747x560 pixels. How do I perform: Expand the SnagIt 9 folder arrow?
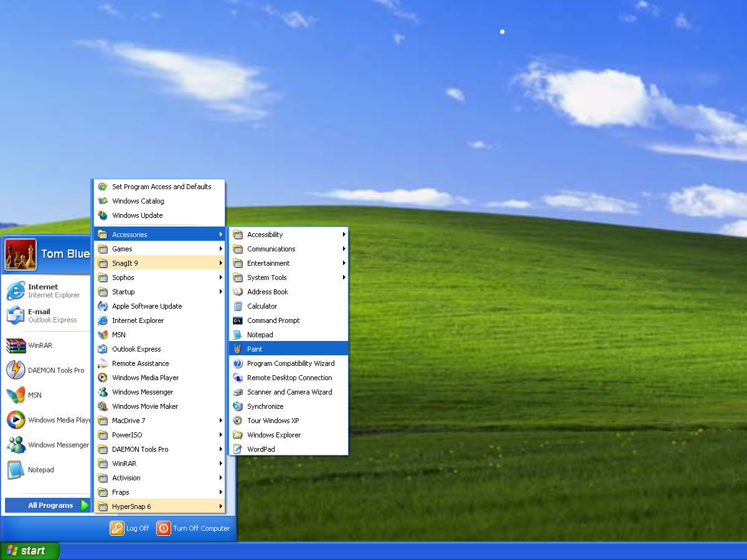coord(220,263)
